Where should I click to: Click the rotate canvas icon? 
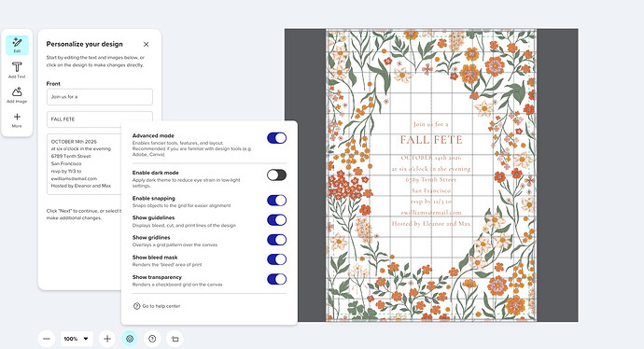[175, 339]
